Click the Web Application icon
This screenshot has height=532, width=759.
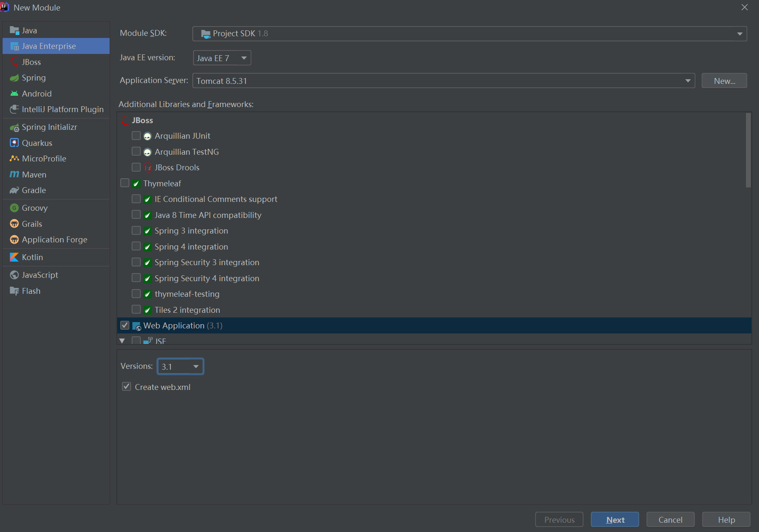(x=137, y=326)
